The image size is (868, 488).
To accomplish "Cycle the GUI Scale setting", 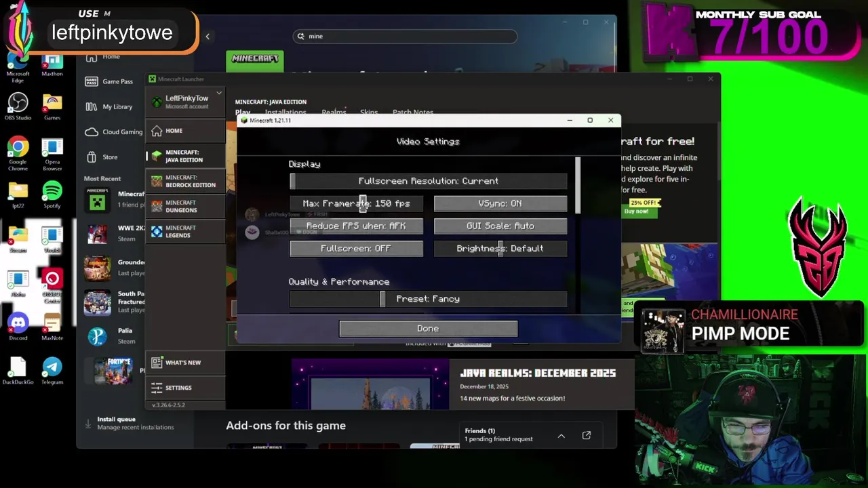I will point(500,226).
